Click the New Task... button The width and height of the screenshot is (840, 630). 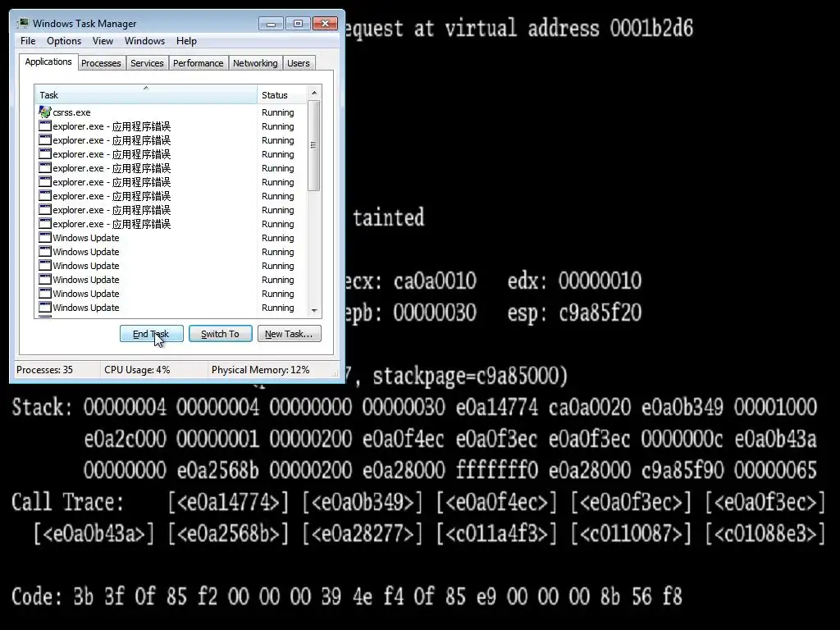289,334
